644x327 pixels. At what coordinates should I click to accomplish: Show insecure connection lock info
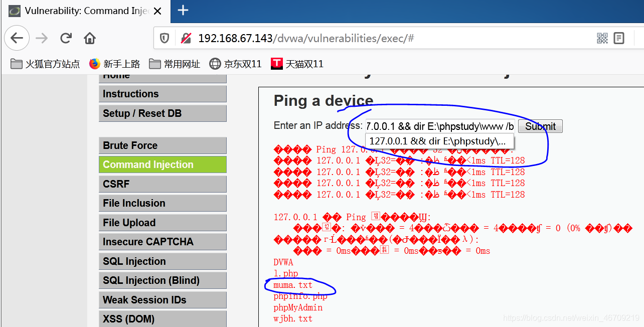click(186, 38)
